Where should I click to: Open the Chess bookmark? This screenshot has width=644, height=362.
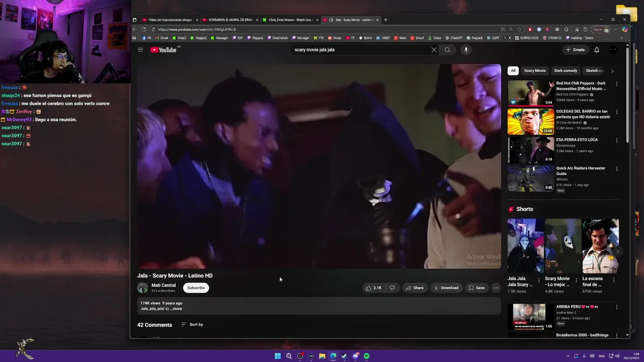(434, 38)
